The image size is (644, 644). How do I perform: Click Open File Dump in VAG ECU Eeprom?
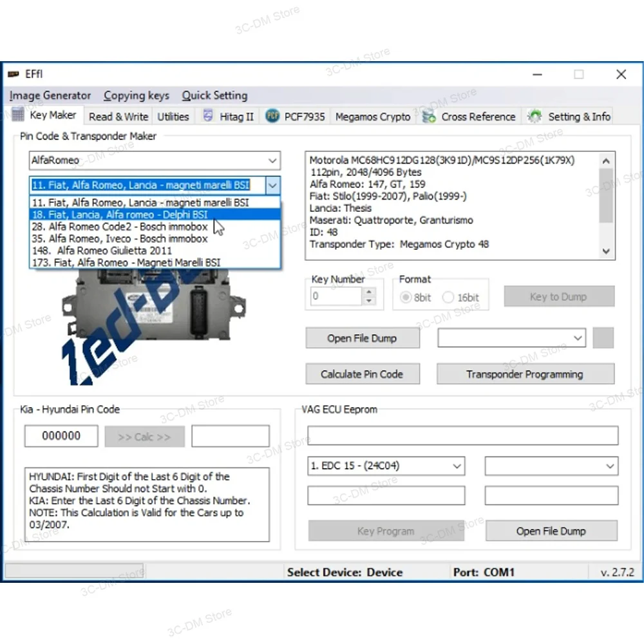pyautogui.click(x=551, y=531)
